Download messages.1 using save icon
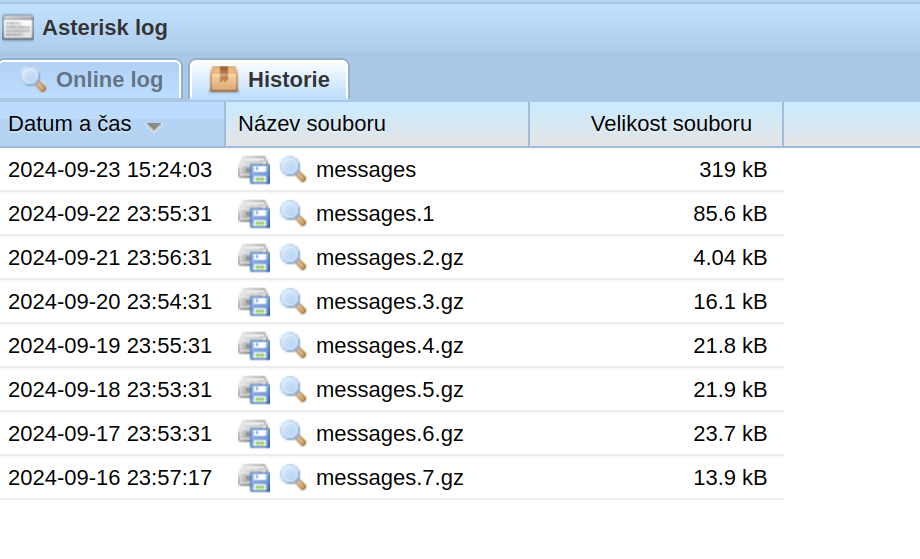The width and height of the screenshot is (920, 559). pos(254,214)
